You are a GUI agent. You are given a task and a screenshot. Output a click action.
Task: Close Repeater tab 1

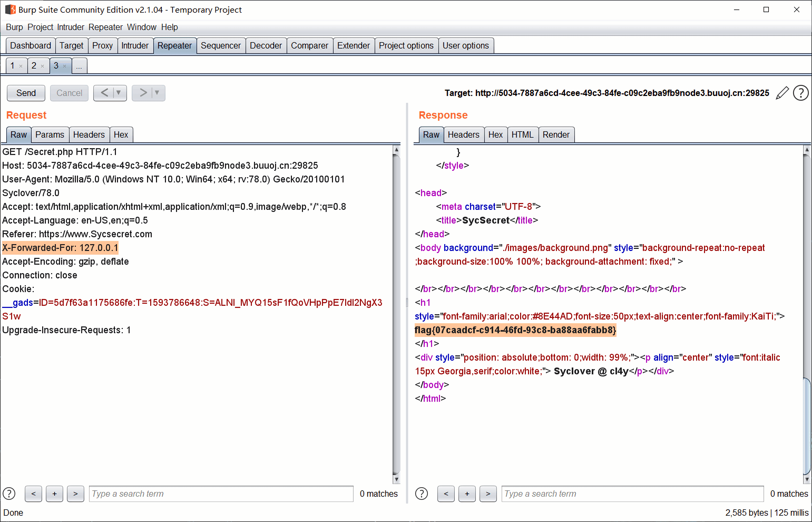(x=21, y=66)
